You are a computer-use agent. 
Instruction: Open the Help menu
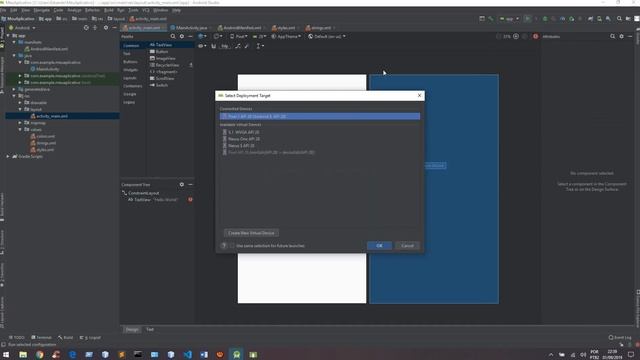(x=176, y=10)
